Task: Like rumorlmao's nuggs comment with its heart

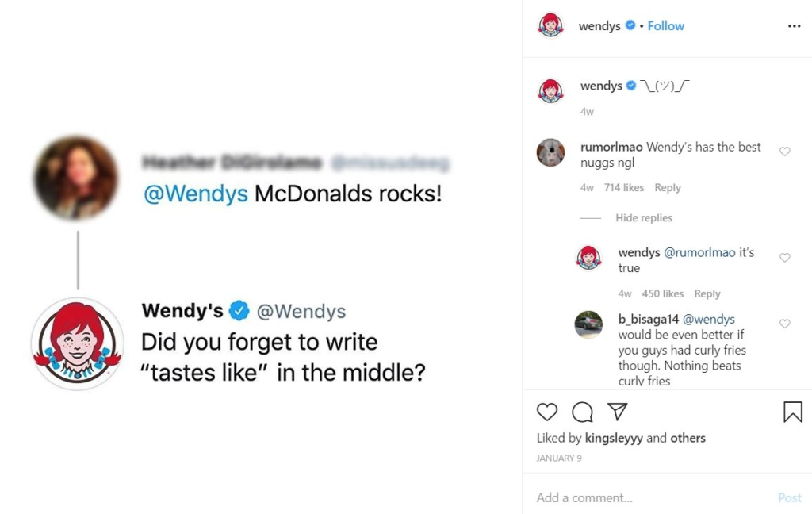Action: tap(785, 152)
